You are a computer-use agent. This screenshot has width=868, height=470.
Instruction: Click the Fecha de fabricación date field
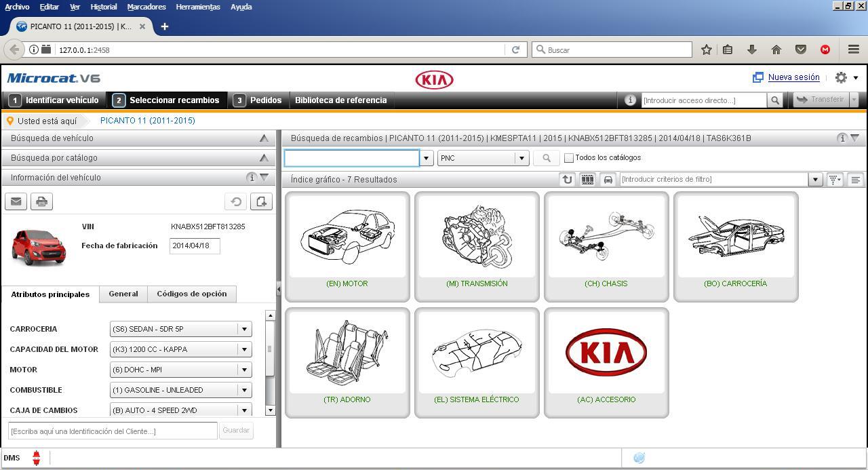[195, 246]
